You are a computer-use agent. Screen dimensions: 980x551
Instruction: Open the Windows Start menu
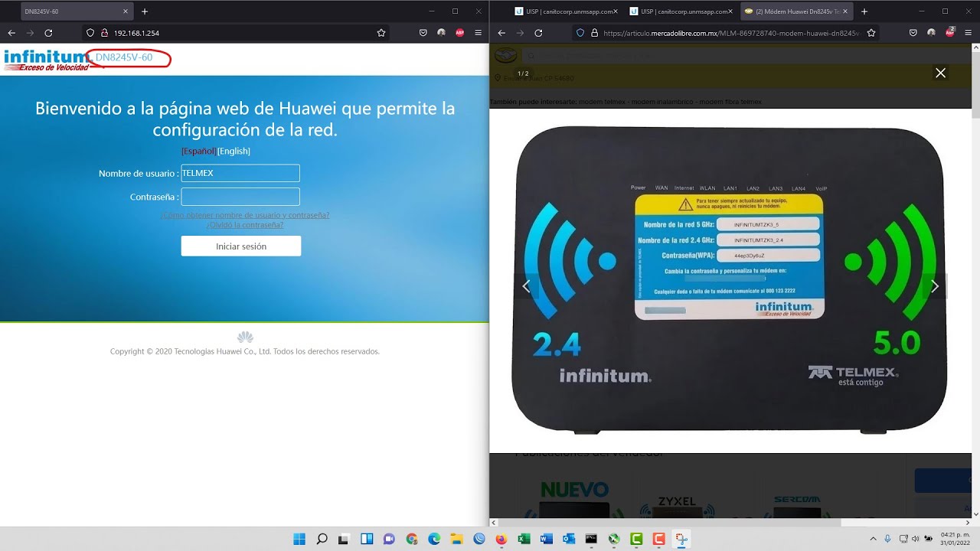click(x=299, y=540)
